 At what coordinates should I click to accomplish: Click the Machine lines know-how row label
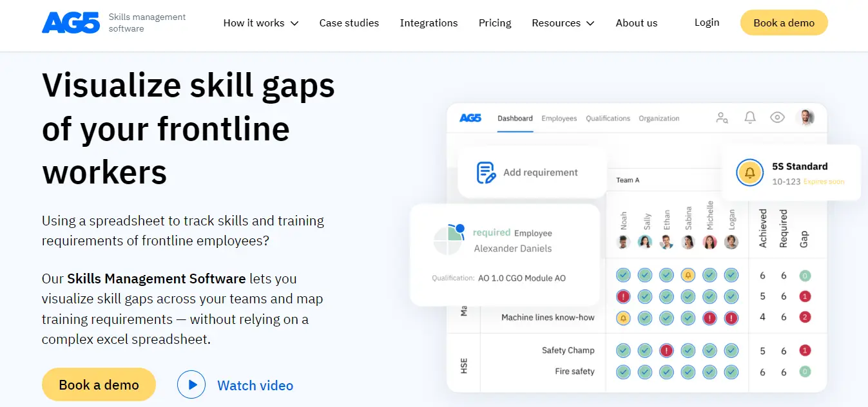point(548,317)
